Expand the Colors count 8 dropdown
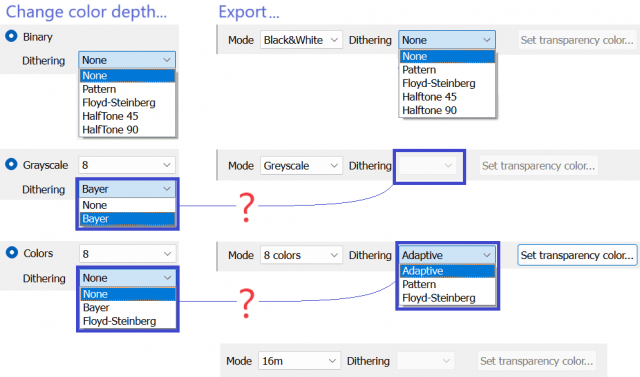The height and width of the screenshot is (377, 640). tap(127, 254)
